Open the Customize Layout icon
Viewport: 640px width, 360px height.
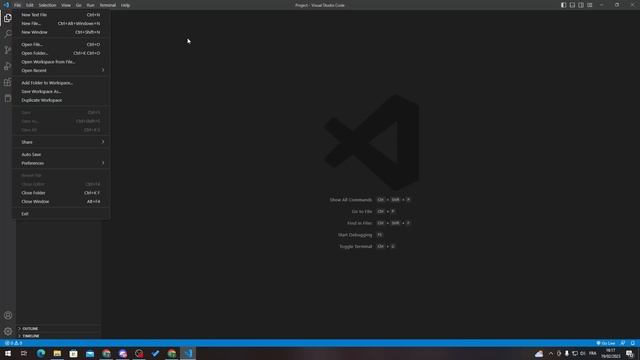coord(590,5)
